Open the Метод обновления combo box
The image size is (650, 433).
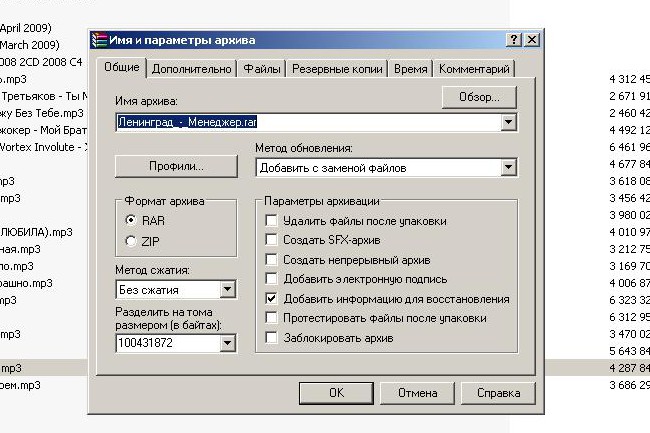tap(386, 168)
